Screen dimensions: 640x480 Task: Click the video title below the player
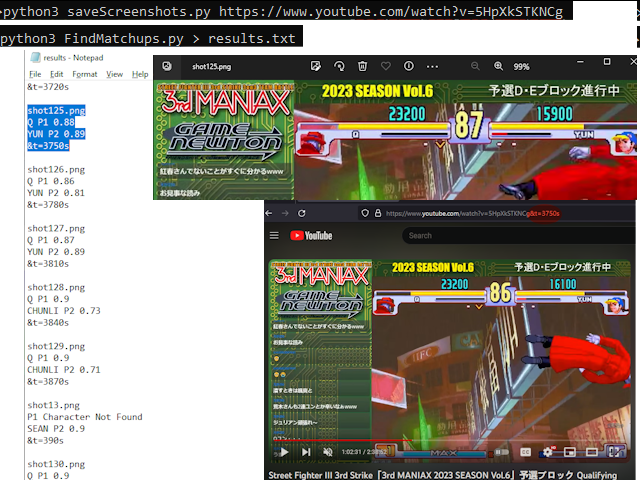pos(442,475)
